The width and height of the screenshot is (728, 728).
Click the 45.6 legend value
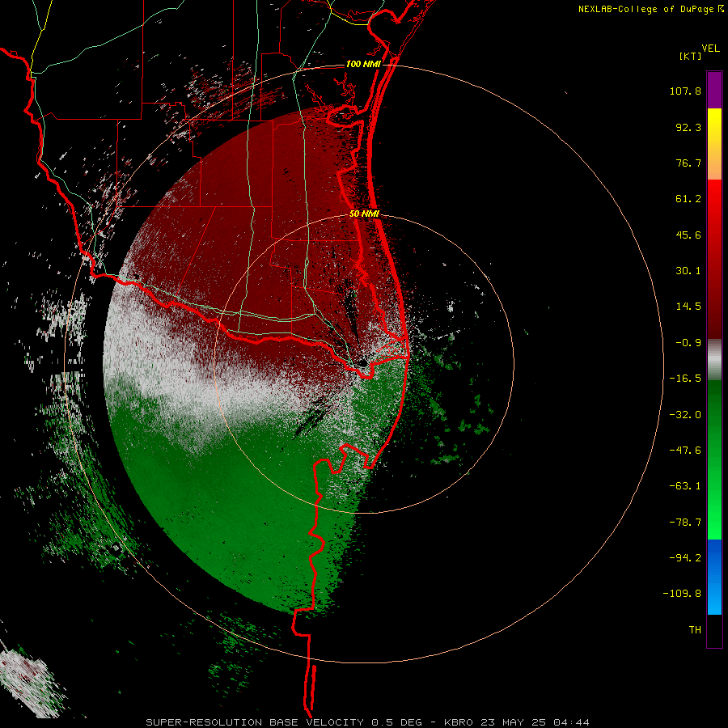click(x=688, y=235)
